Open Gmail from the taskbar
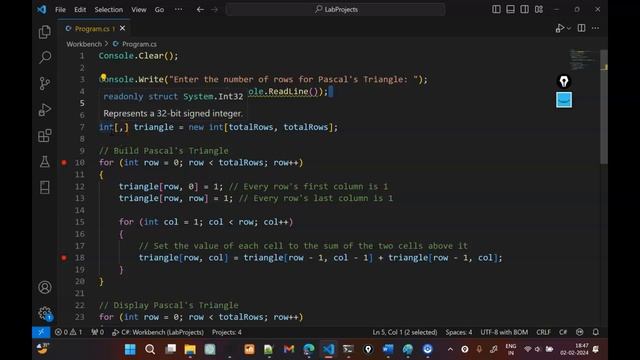The height and width of the screenshot is (360, 640). click(289, 349)
